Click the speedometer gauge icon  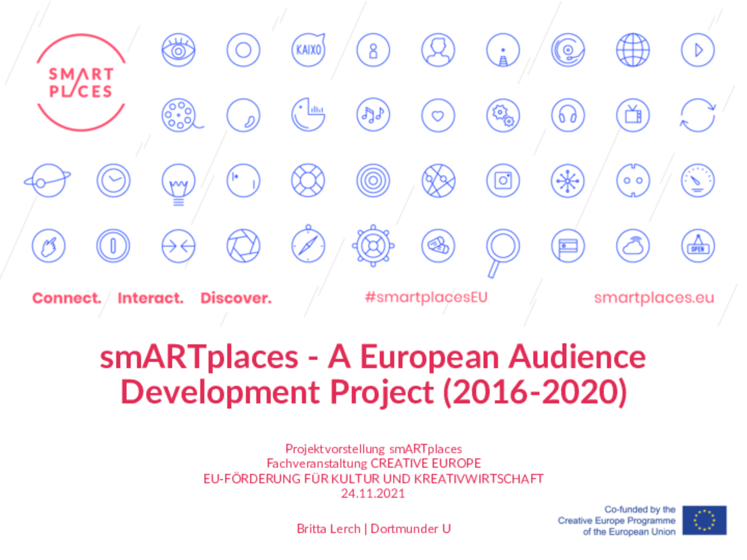[x=698, y=180]
